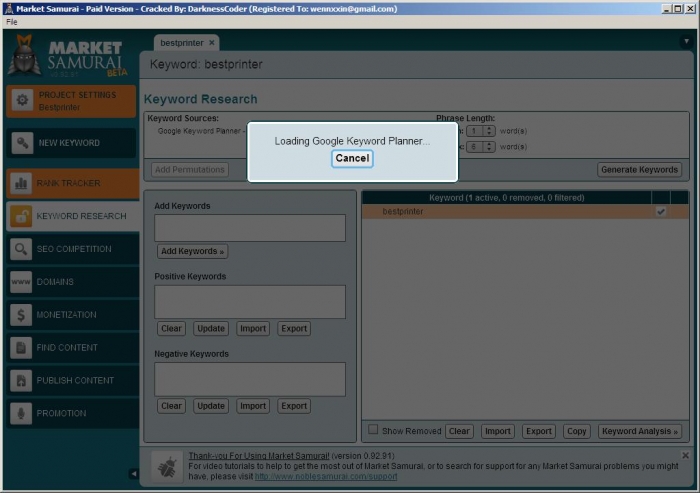Toggle the Show Removed checkbox
Viewport: 700px width, 493px height.
(373, 430)
